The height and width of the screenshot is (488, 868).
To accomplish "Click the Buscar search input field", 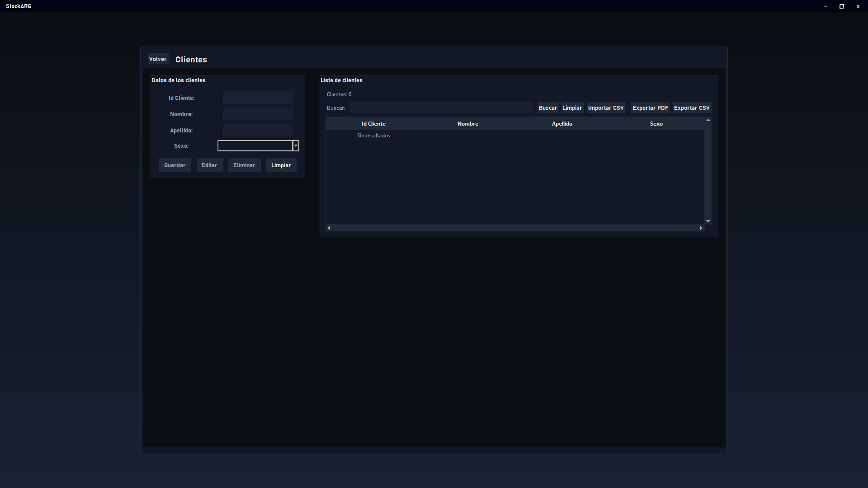I will (x=441, y=108).
